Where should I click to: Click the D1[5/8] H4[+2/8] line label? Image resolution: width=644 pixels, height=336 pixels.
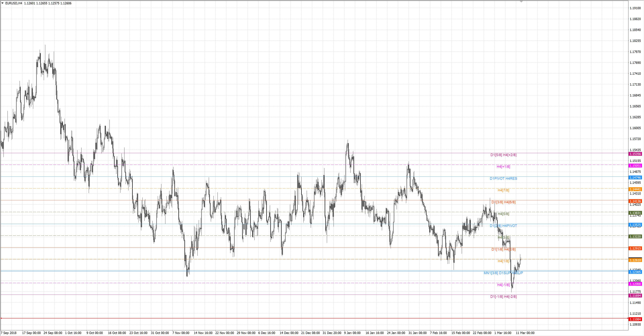coord(503,155)
